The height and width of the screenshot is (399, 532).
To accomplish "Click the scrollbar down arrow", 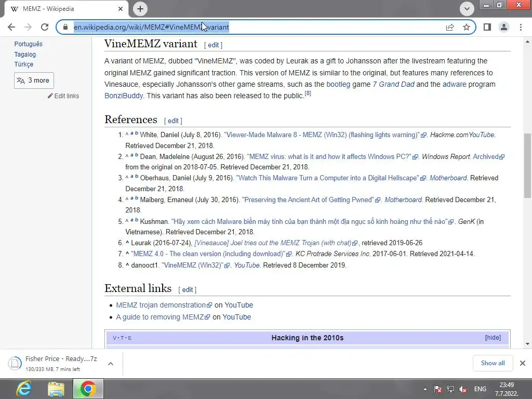I will pos(527,344).
